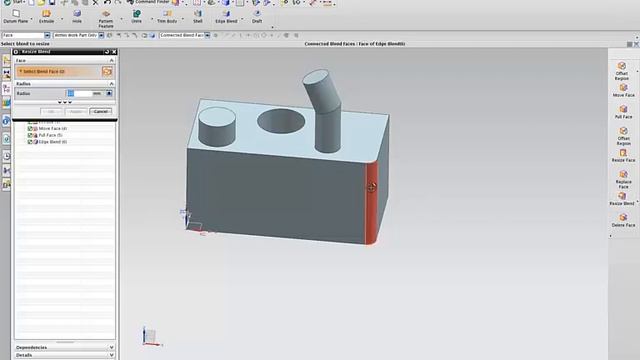Screen dimensions: 640x360
Task: Click the Delete Face tool
Action: click(x=623, y=220)
